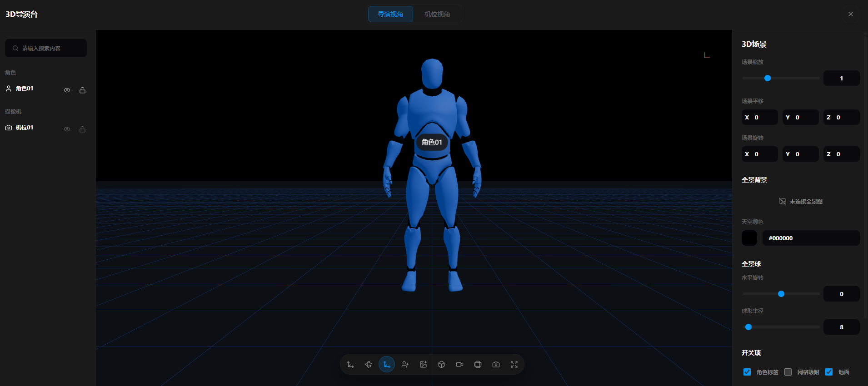Toggle visibility of 角色01

tap(67, 90)
